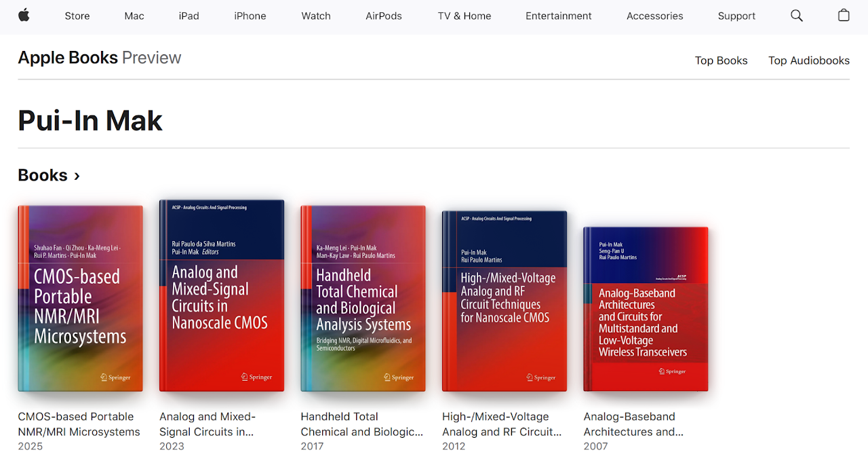This screenshot has width=868, height=465.
Task: View Analog-Baseband Architectures book cover
Action: [646, 309]
